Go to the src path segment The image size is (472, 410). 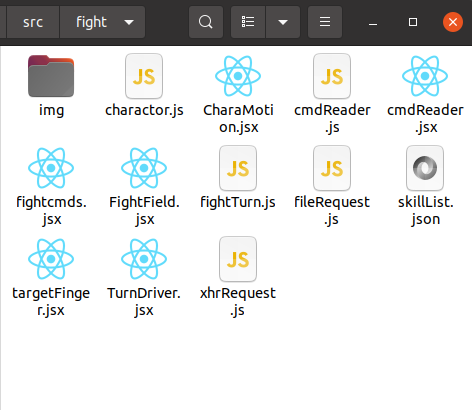[x=33, y=22]
